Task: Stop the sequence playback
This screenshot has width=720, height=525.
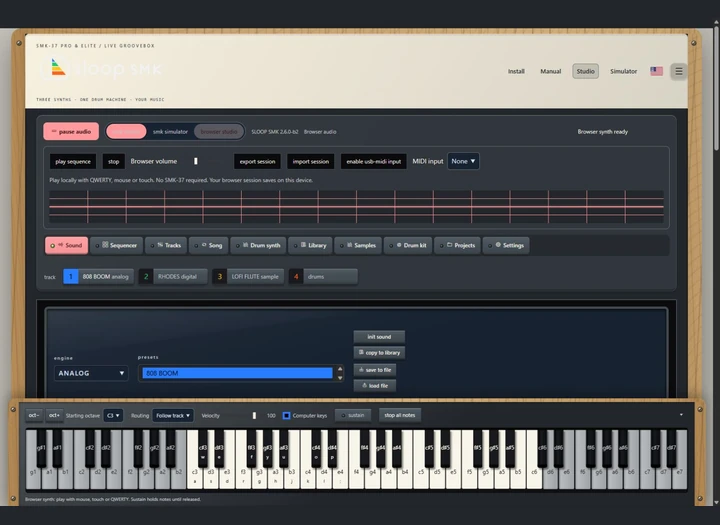Action: coord(113,161)
